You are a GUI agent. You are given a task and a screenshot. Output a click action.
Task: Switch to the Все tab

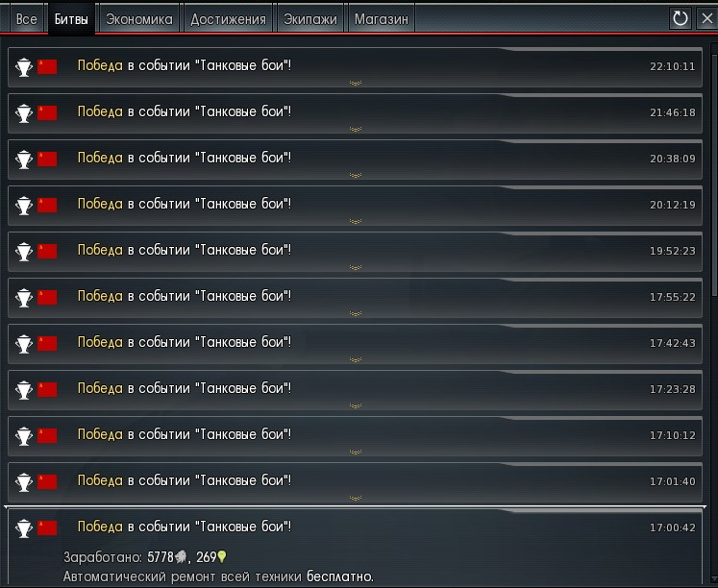[26, 19]
